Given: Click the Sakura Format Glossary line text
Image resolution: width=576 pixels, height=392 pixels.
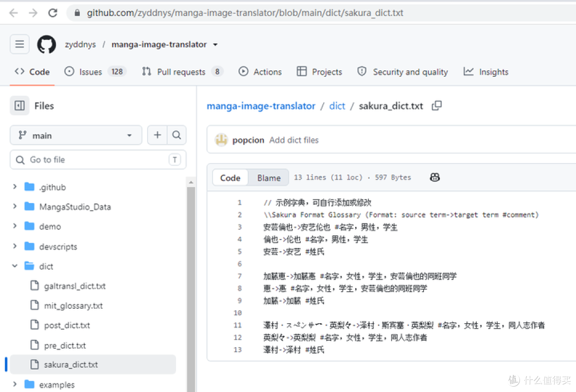Looking at the screenshot, I should [x=401, y=214].
